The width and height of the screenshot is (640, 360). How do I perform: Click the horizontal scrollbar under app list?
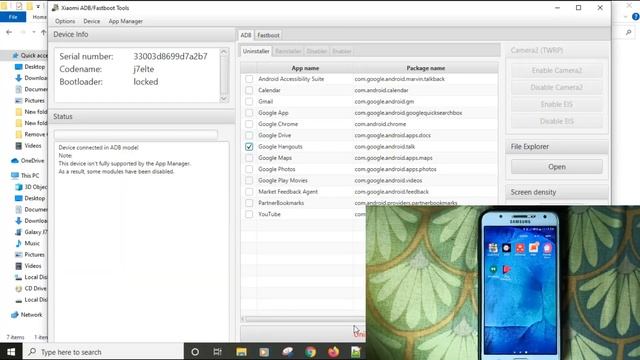coord(304,319)
